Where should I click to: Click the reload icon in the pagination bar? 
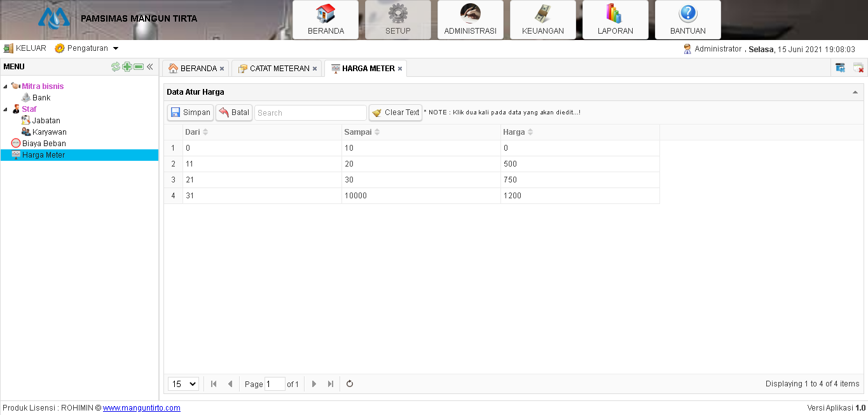pos(350,384)
